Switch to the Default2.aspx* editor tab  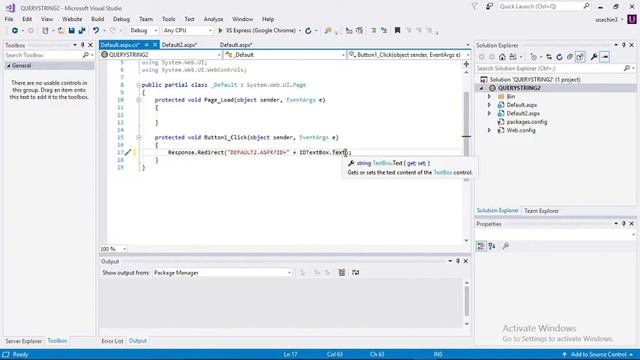pos(179,45)
